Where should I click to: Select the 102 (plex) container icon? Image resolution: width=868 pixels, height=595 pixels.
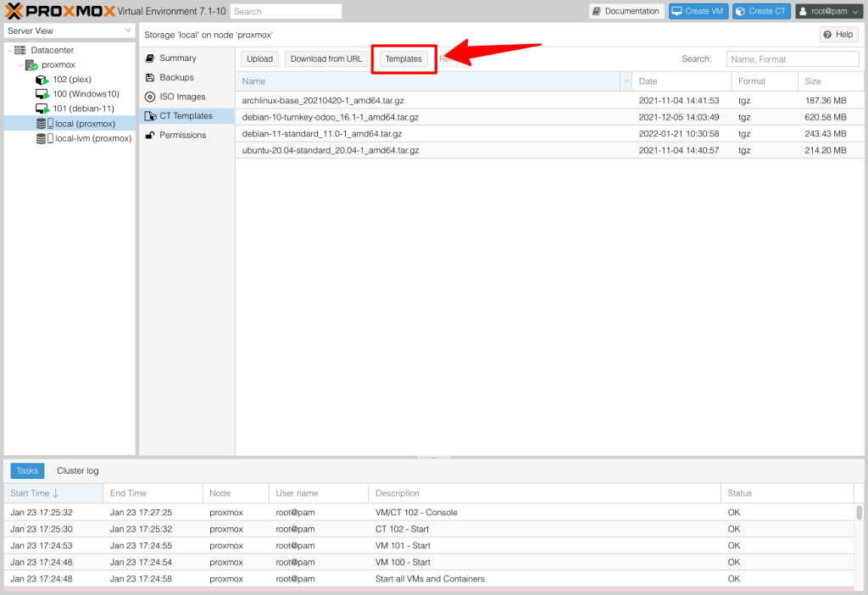coord(42,80)
